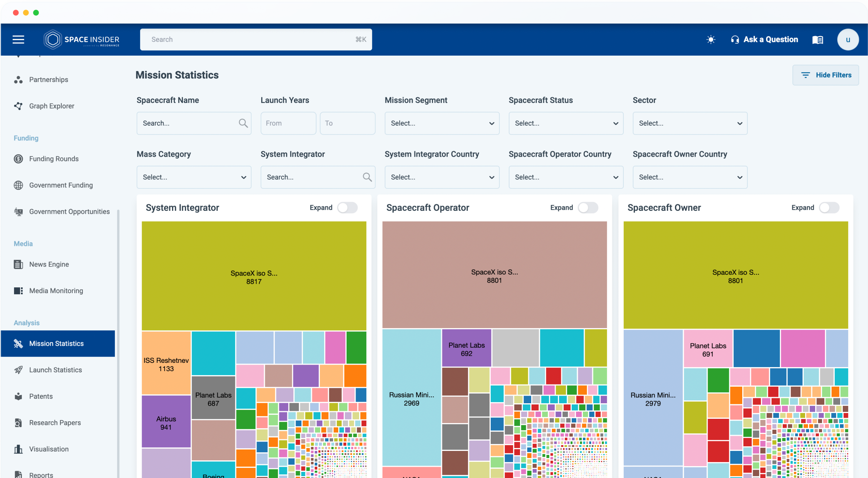
Task: Click the Graph Explorer icon
Action: click(x=18, y=106)
